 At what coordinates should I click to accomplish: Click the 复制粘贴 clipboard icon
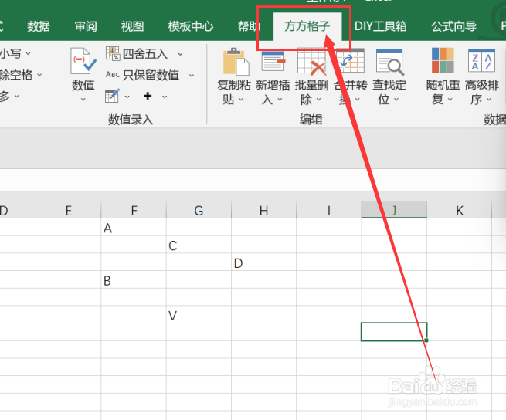click(x=236, y=61)
